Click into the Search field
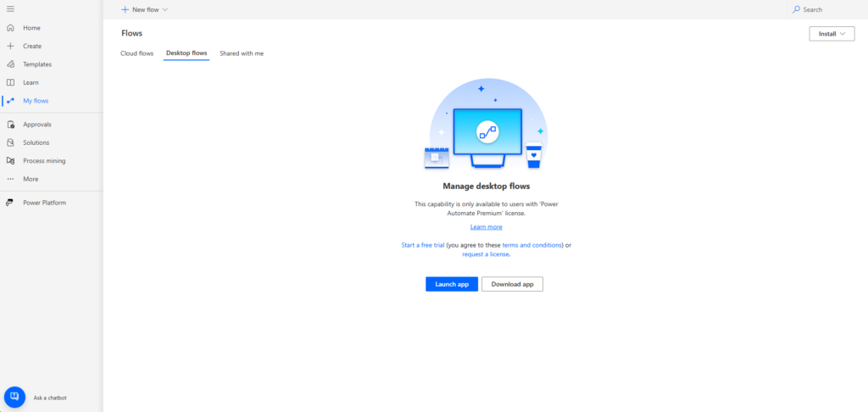 827,9
